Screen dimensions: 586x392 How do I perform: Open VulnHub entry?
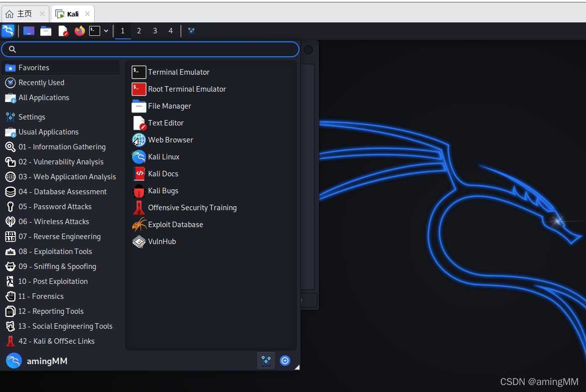[x=211, y=242]
